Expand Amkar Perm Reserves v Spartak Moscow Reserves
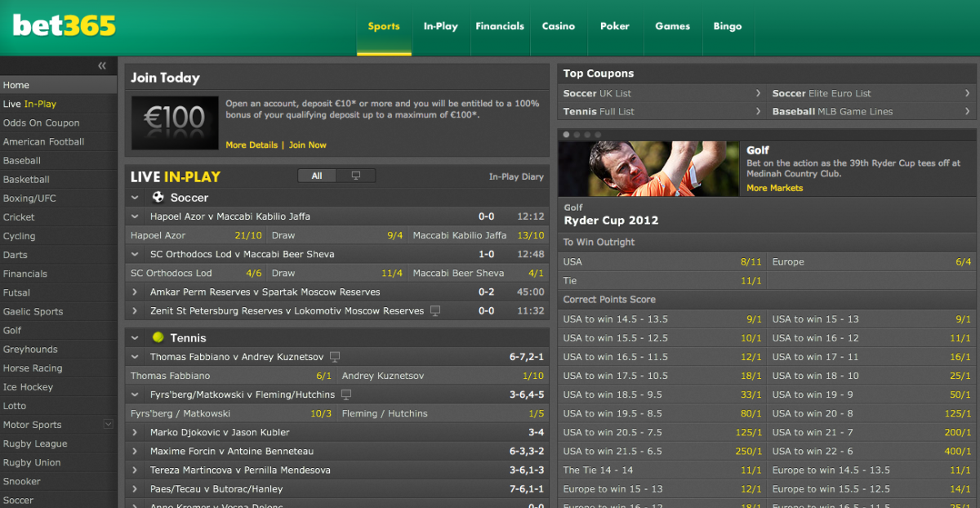 (135, 292)
